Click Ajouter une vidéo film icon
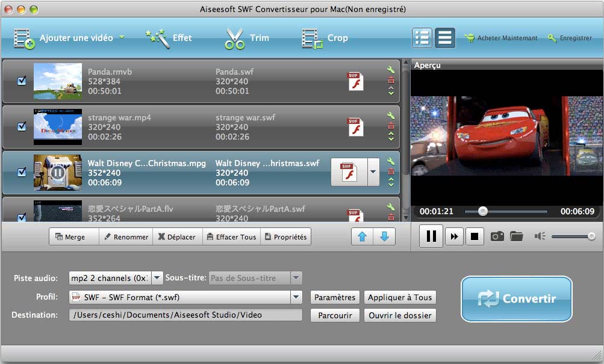Viewport: 604px width, 364px height. tap(24, 39)
